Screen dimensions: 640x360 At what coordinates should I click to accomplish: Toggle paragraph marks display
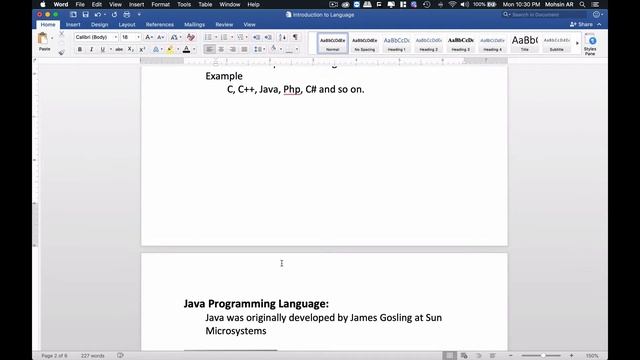(295, 37)
